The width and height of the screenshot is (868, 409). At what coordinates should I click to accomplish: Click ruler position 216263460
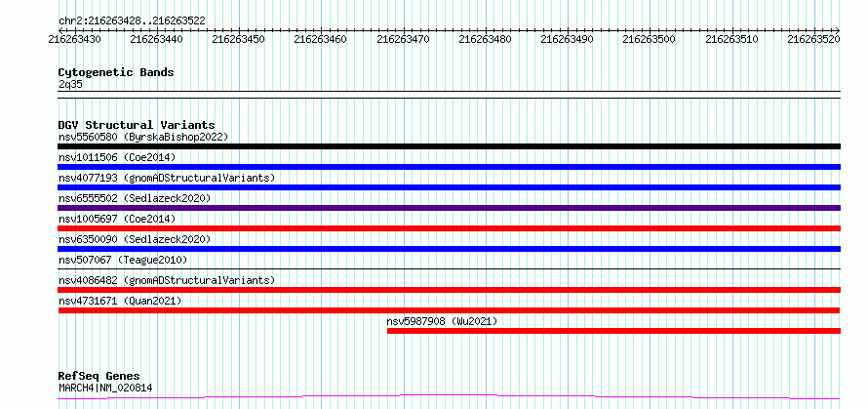(321, 39)
